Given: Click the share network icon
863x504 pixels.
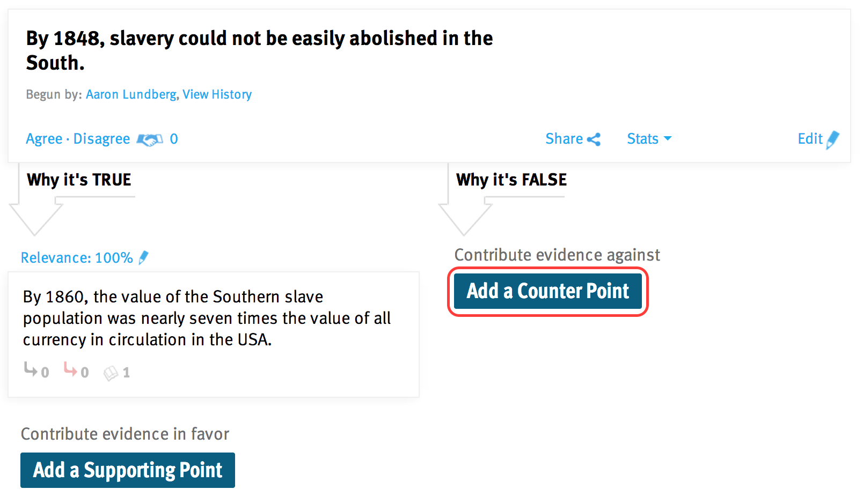Looking at the screenshot, I should tap(594, 139).
